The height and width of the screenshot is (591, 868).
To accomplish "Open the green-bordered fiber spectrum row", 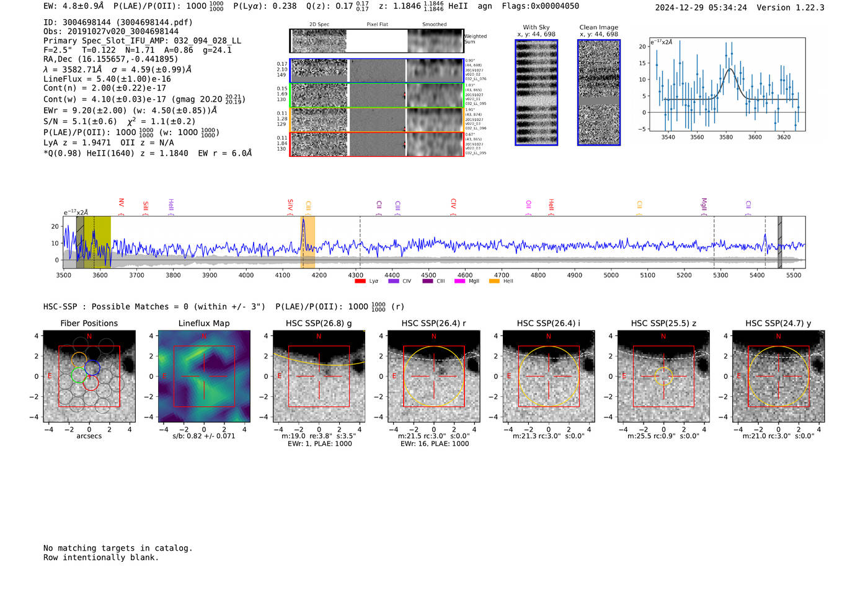I will point(376,96).
